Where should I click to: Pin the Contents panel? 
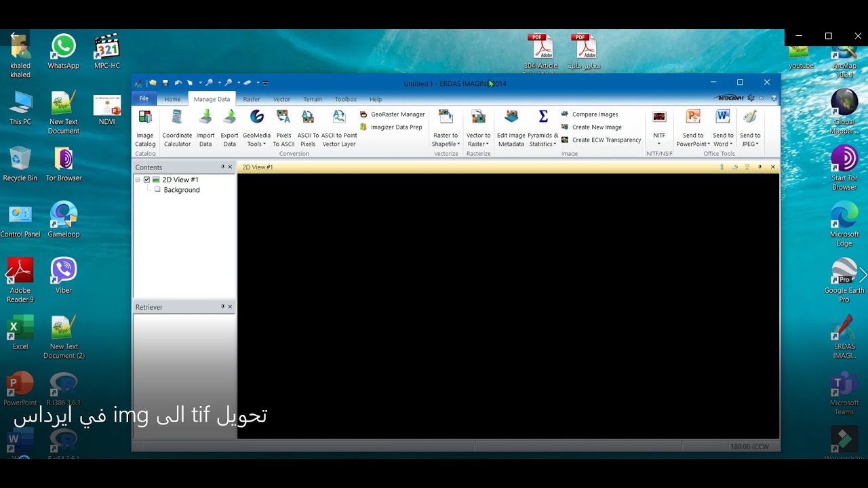222,167
